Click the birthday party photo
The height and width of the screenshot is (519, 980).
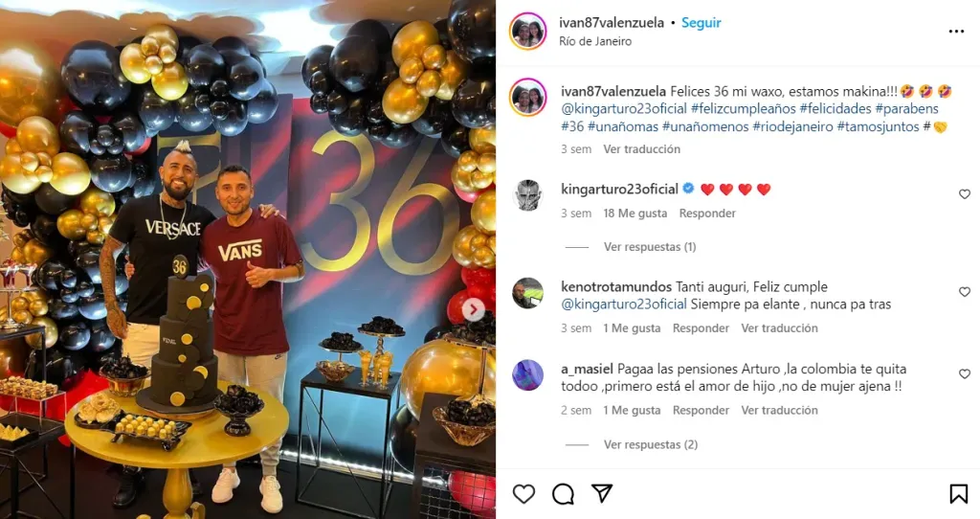(x=248, y=259)
